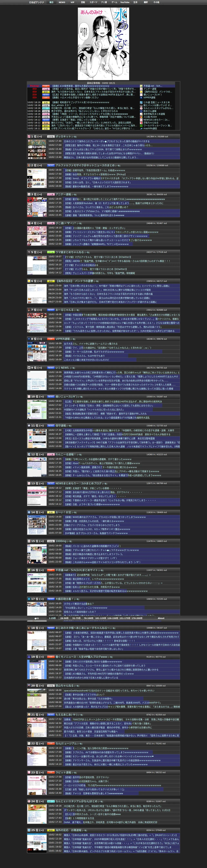The height and width of the screenshot is (868, 207).
Task: Click the favicon beside rank 22位 なんJミュージアム
Action: [29, 743]
